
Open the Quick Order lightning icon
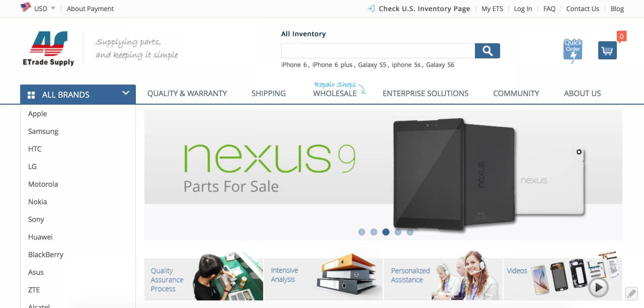coord(573,51)
